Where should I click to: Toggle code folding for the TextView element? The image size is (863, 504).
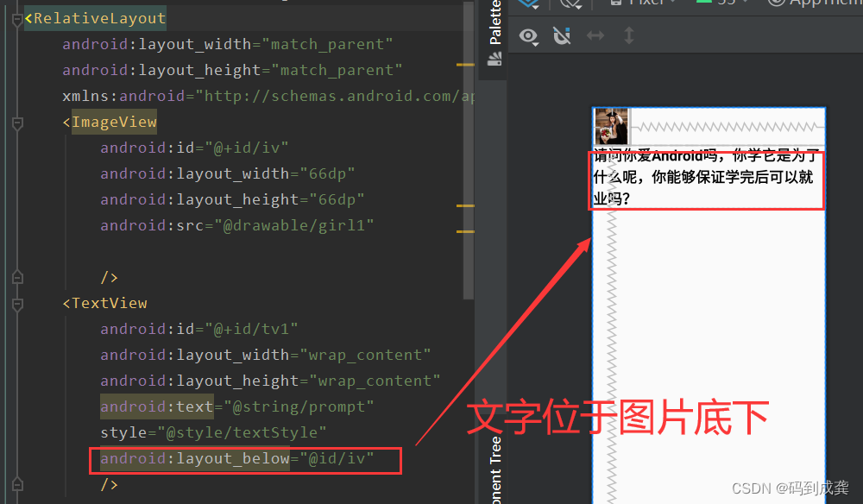tap(17, 304)
